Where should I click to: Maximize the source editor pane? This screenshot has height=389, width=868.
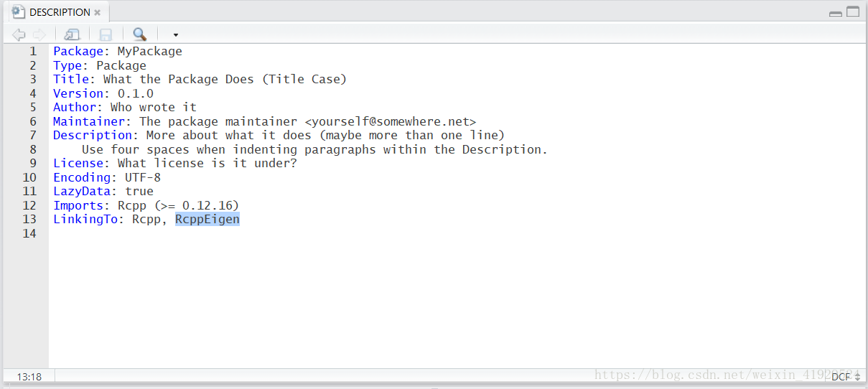(x=853, y=12)
